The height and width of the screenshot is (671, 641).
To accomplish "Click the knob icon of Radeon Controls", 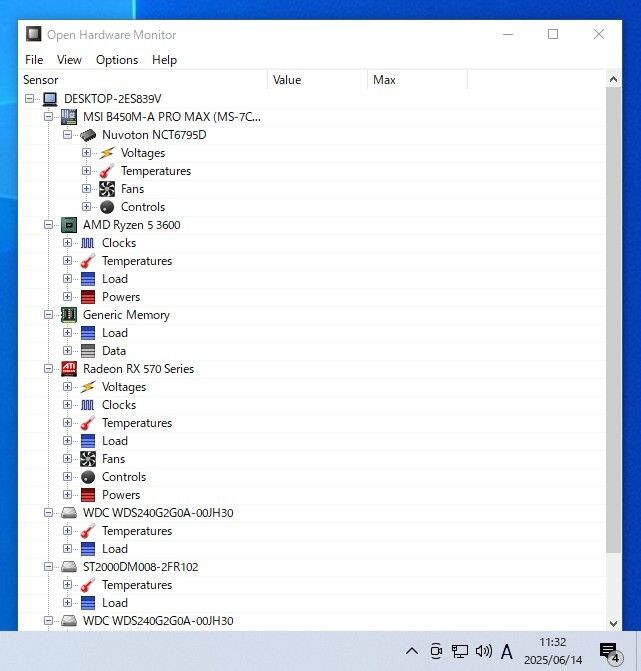I will [88, 477].
